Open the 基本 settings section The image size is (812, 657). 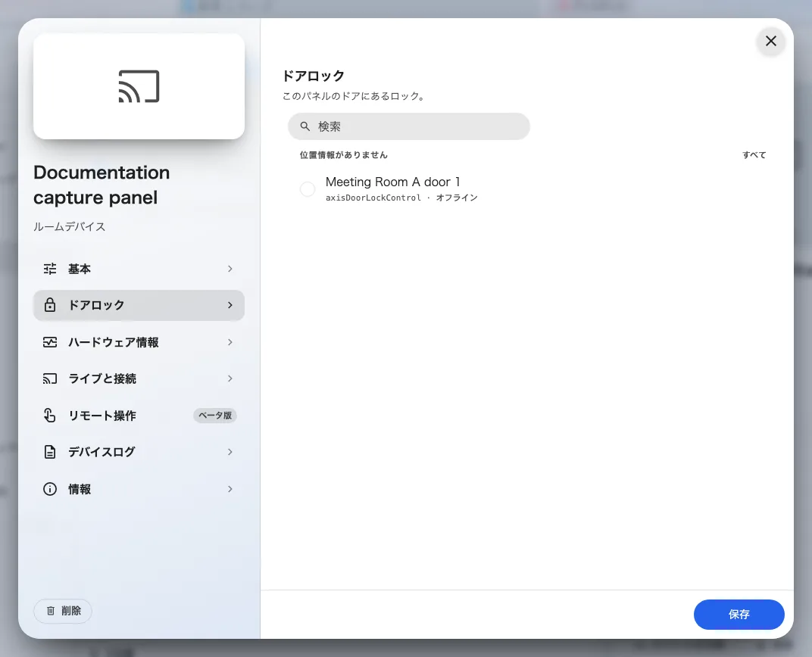pyautogui.click(x=139, y=269)
